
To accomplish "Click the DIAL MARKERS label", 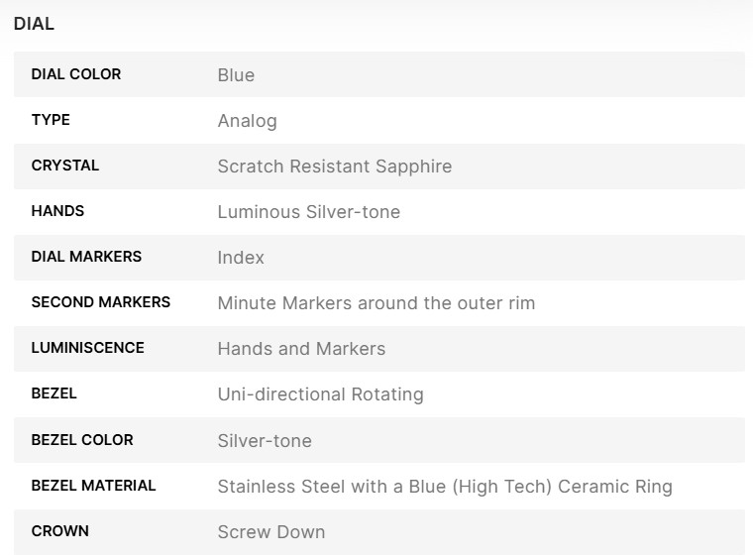I will [86, 257].
